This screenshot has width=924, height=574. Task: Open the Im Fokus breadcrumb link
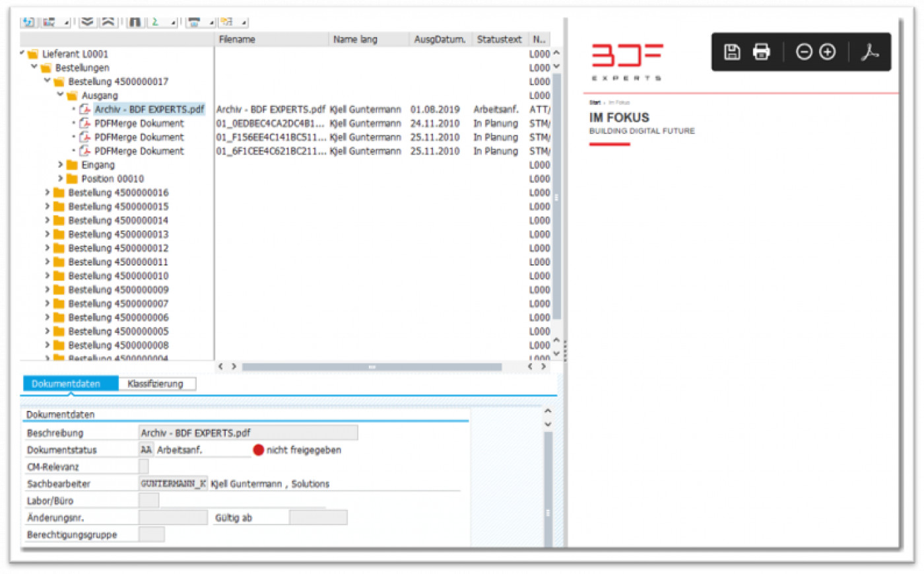[621, 102]
